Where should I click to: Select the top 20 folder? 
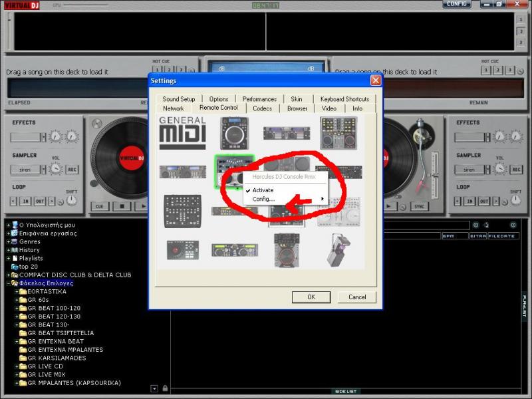[28, 267]
